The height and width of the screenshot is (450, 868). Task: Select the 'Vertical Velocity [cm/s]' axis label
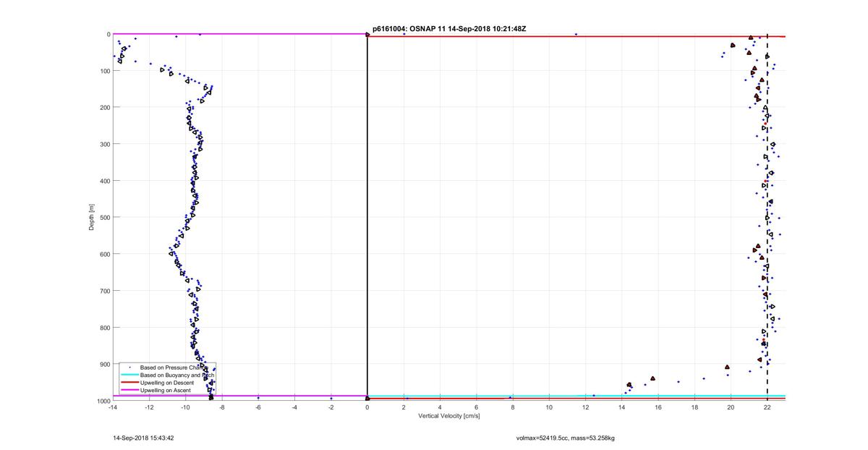(449, 416)
